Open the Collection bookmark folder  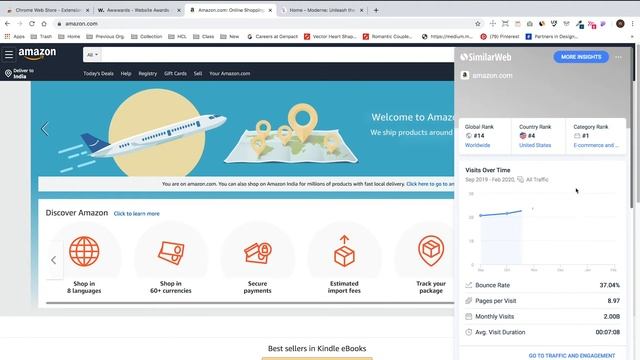point(147,37)
